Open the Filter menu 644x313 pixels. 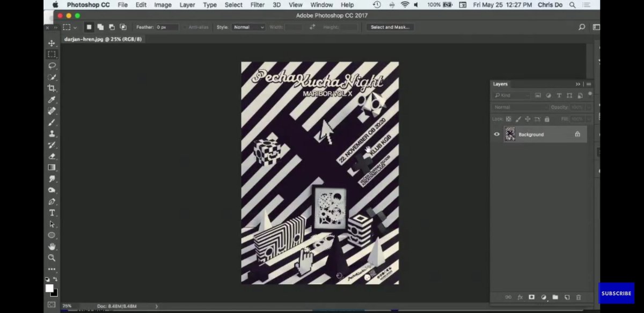[258, 5]
